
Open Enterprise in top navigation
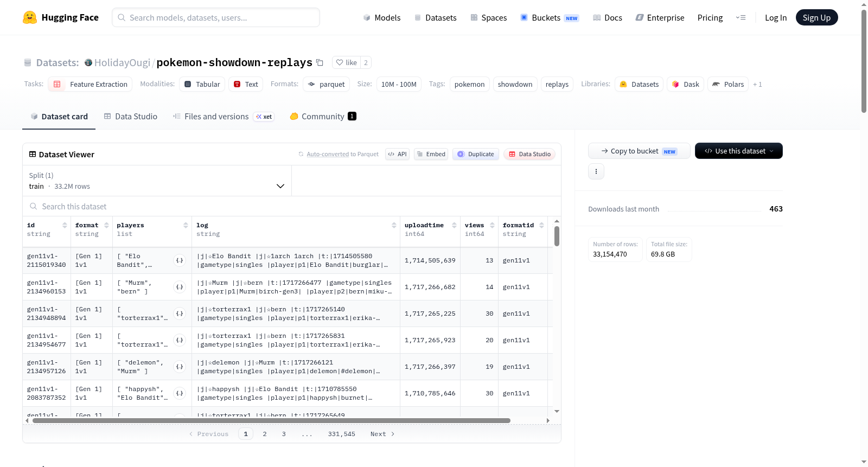pyautogui.click(x=660, y=17)
